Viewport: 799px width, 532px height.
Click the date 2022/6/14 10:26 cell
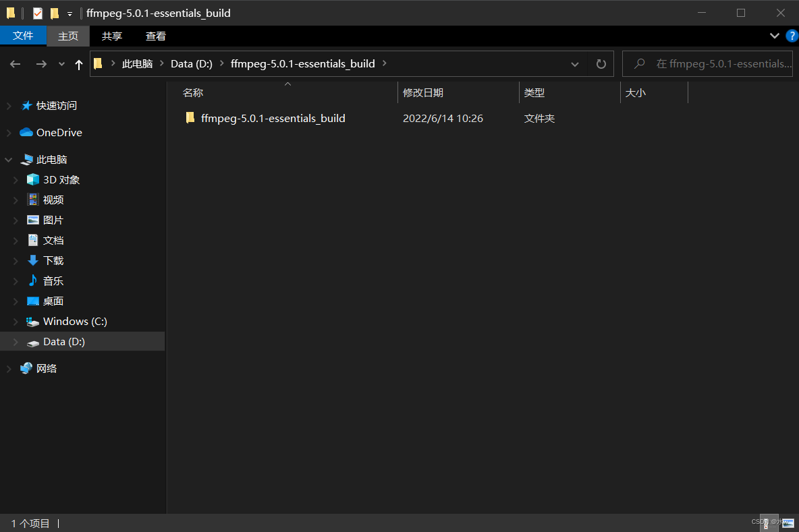[x=443, y=118]
